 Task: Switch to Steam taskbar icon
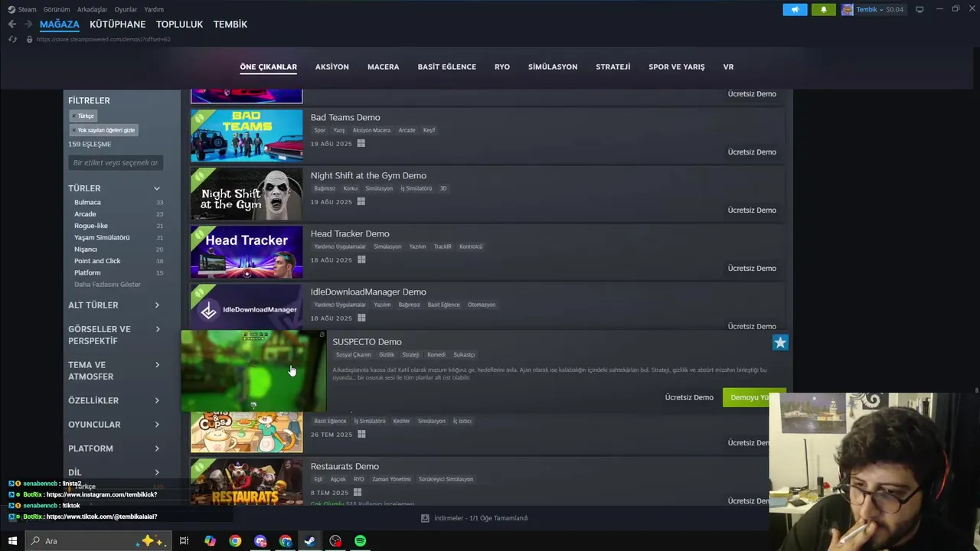point(310,541)
